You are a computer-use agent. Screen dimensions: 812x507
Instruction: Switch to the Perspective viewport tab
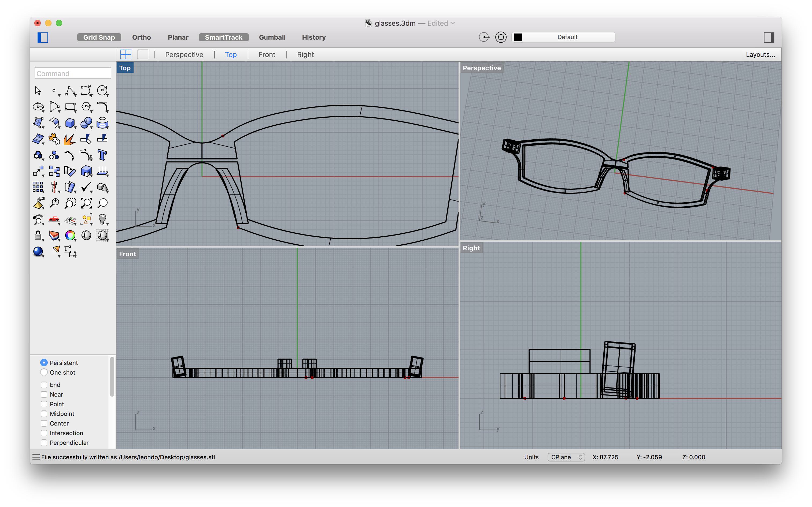pos(184,55)
